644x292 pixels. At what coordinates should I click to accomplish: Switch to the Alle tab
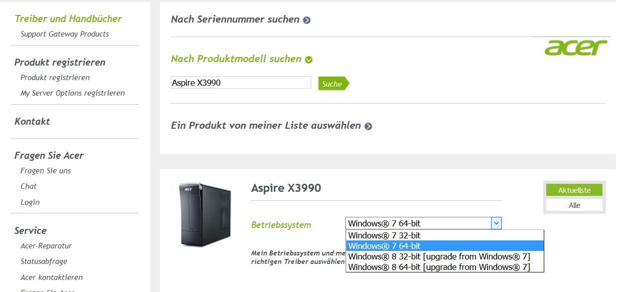pos(574,205)
